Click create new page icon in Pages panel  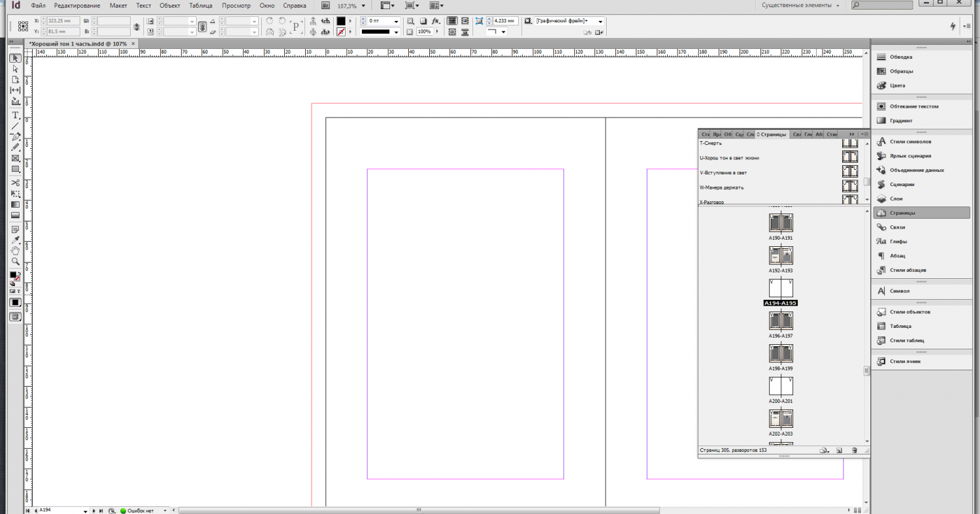(839, 450)
